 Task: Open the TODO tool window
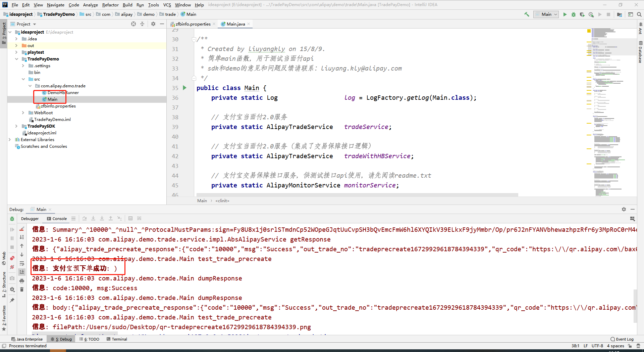90,339
